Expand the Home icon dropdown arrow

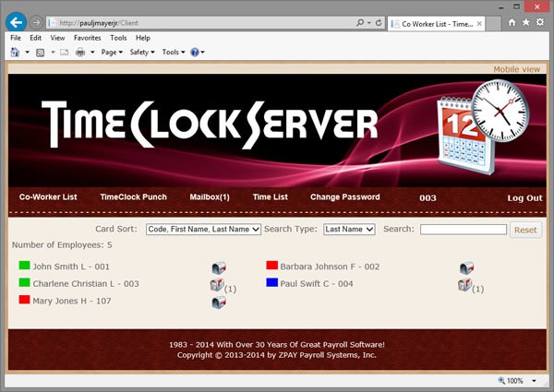(x=27, y=53)
